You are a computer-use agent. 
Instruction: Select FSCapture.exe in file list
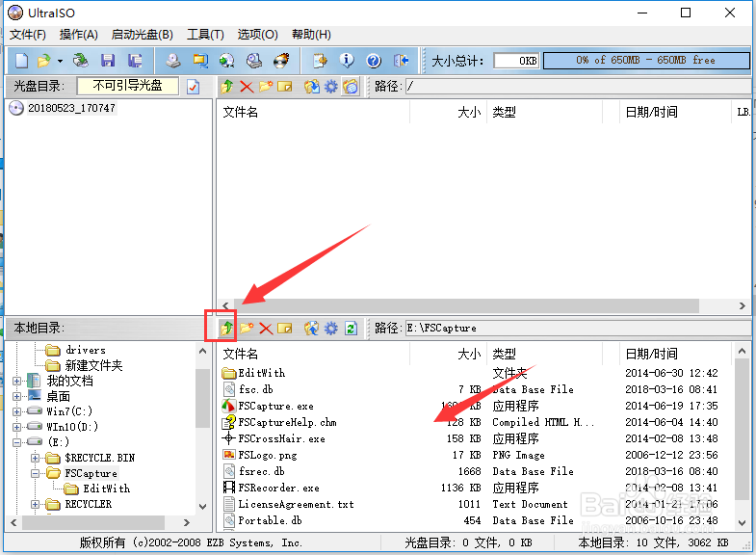[x=275, y=406]
